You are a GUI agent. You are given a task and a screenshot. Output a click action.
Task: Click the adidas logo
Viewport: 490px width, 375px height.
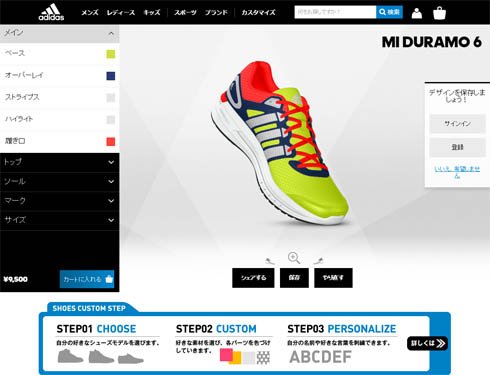tap(51, 12)
